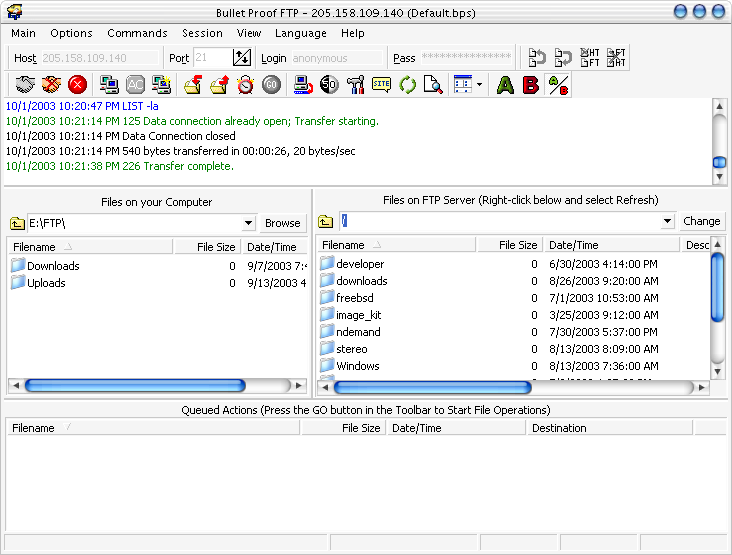The image size is (732, 555).
Task: Open the Commands menu
Action: (x=137, y=33)
